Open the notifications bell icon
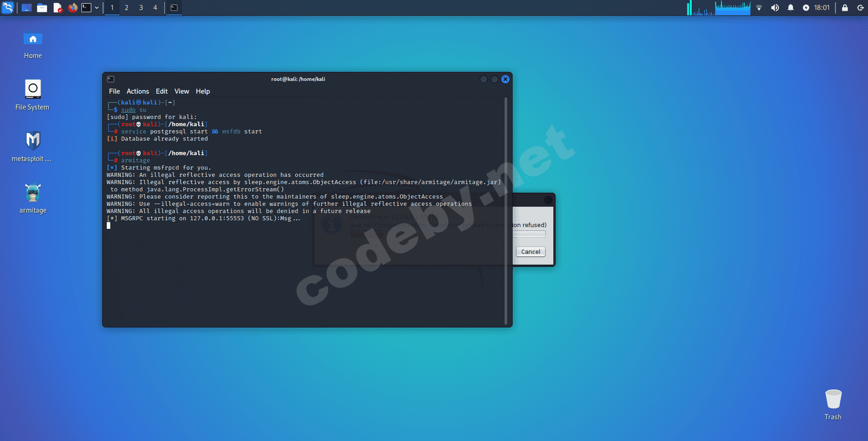The width and height of the screenshot is (868, 441). [x=790, y=8]
